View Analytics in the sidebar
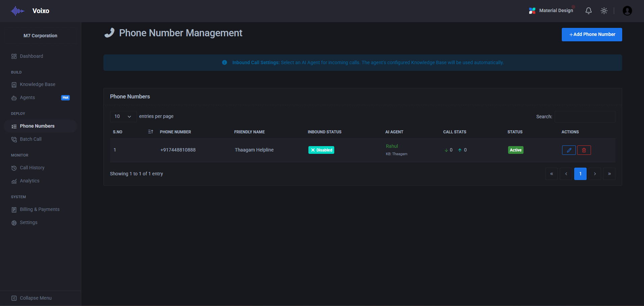Image resolution: width=644 pixels, height=306 pixels. click(x=30, y=181)
